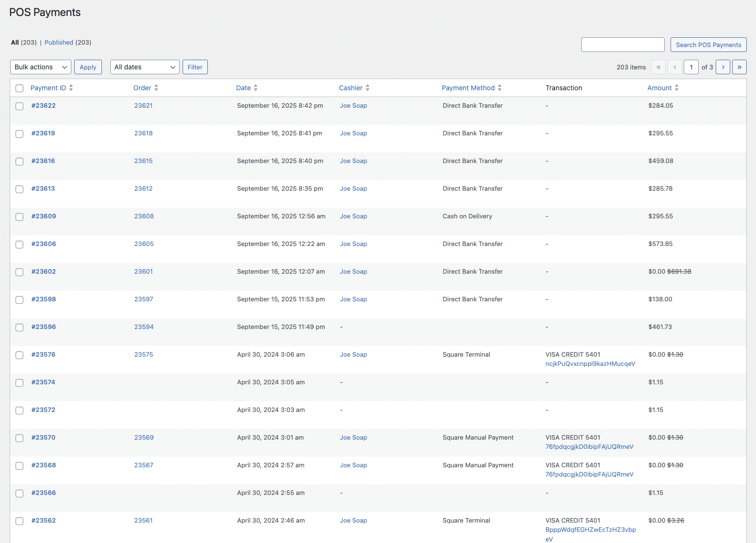Screen dimensions: 756x543
Task: Jump to last page double arrow
Action: point(739,67)
